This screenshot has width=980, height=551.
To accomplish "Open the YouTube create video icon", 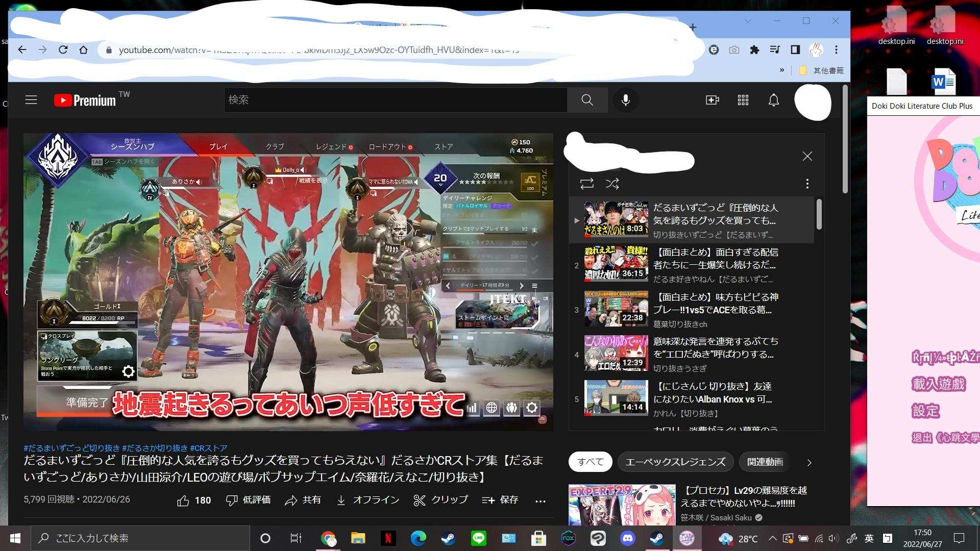I will coord(712,100).
